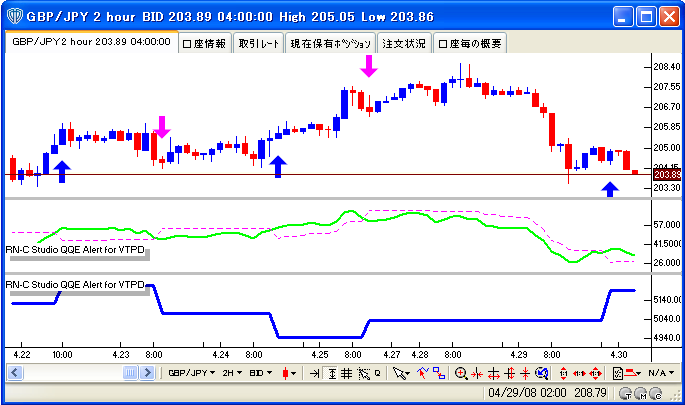The width and height of the screenshot is (685, 405).
Task: Select the 注文状況 tab
Action: click(406, 44)
